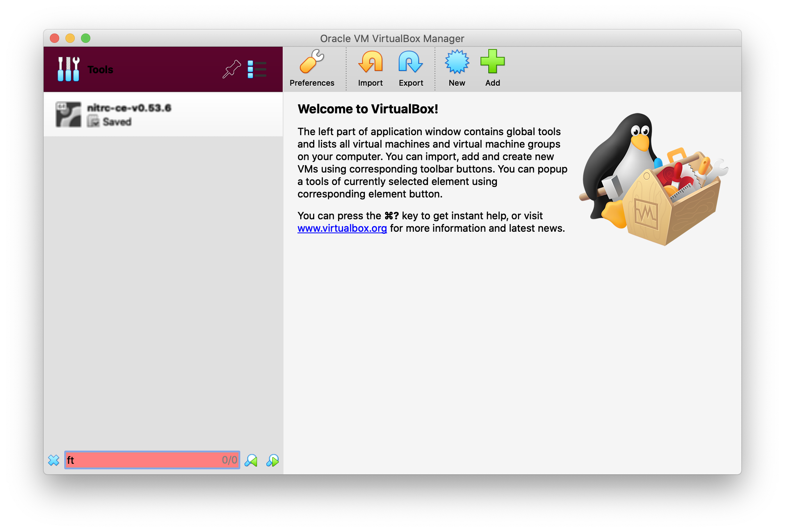
Task: Go to previous search match
Action: pos(251,460)
